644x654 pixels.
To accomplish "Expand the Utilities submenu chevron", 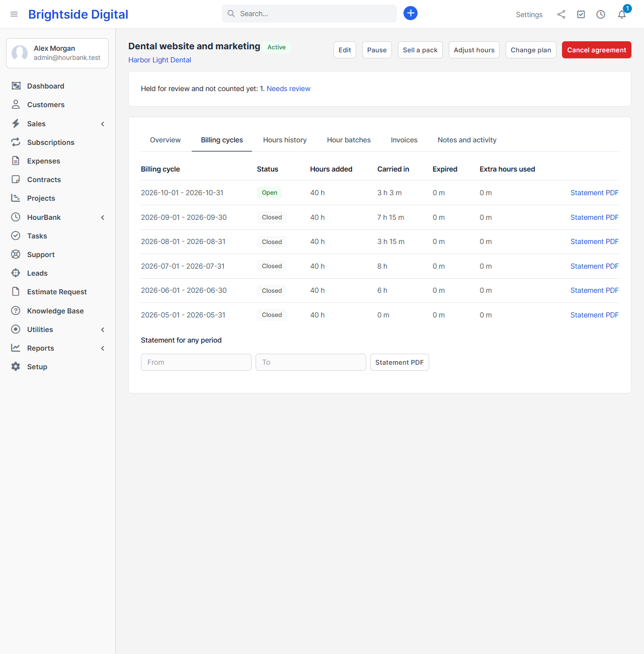I will (x=103, y=330).
